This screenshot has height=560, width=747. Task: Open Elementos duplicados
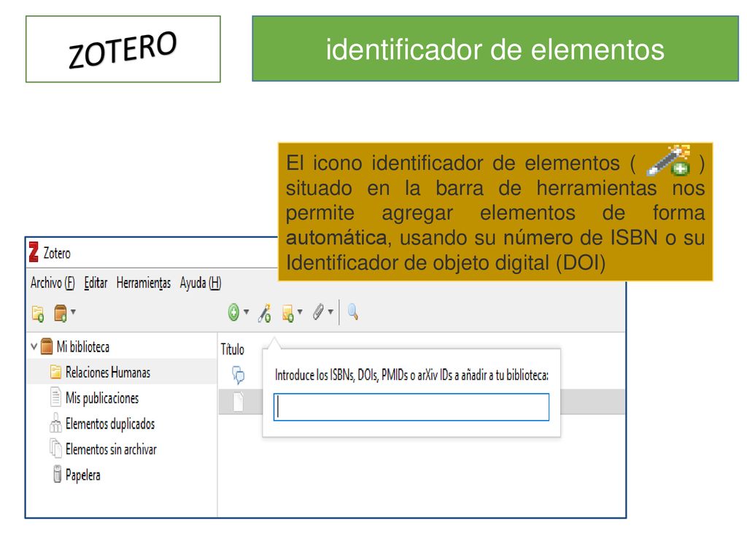110,424
